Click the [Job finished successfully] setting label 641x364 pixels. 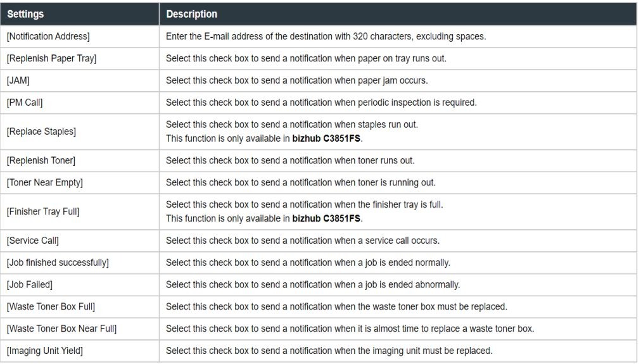[x=58, y=263]
